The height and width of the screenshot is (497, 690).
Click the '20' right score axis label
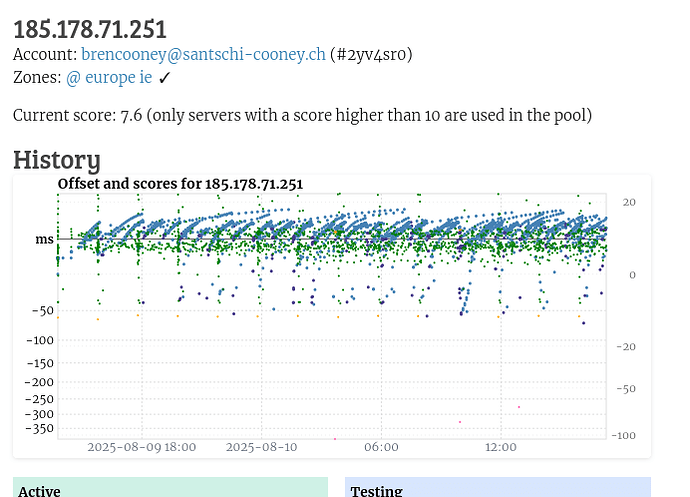(x=629, y=202)
